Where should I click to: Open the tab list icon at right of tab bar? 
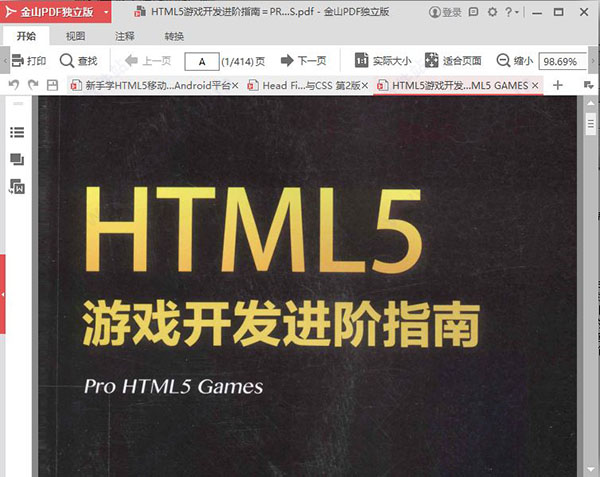click(589, 85)
